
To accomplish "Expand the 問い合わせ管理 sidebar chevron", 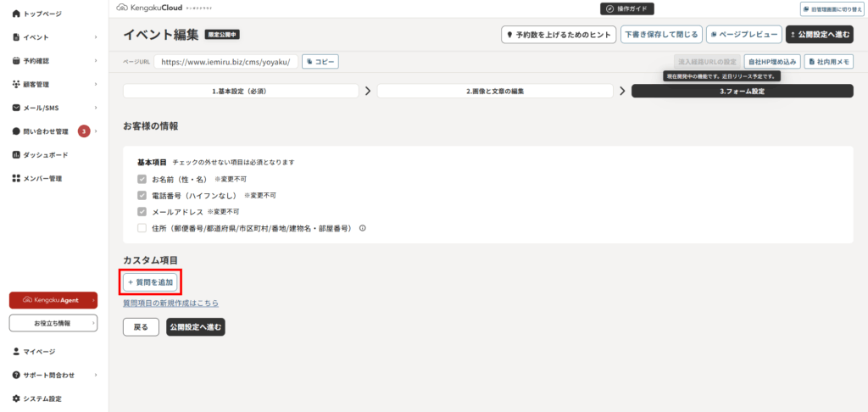I will point(96,131).
